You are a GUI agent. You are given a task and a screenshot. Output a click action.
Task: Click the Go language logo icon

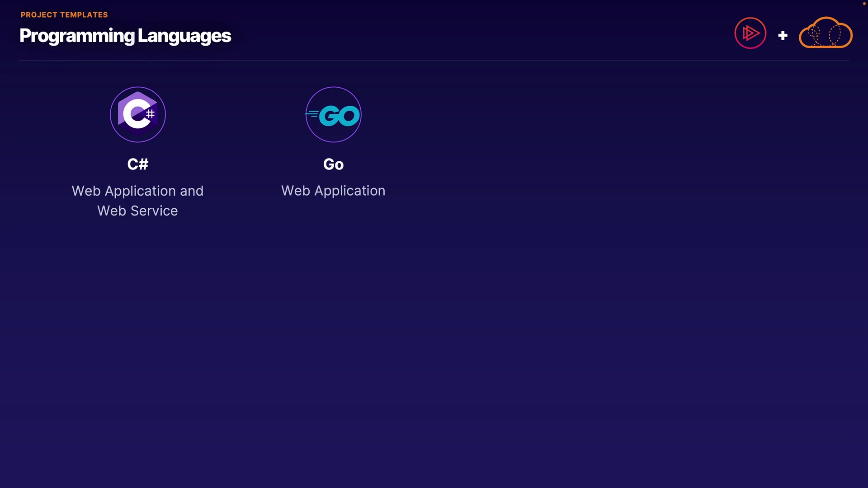(x=333, y=114)
